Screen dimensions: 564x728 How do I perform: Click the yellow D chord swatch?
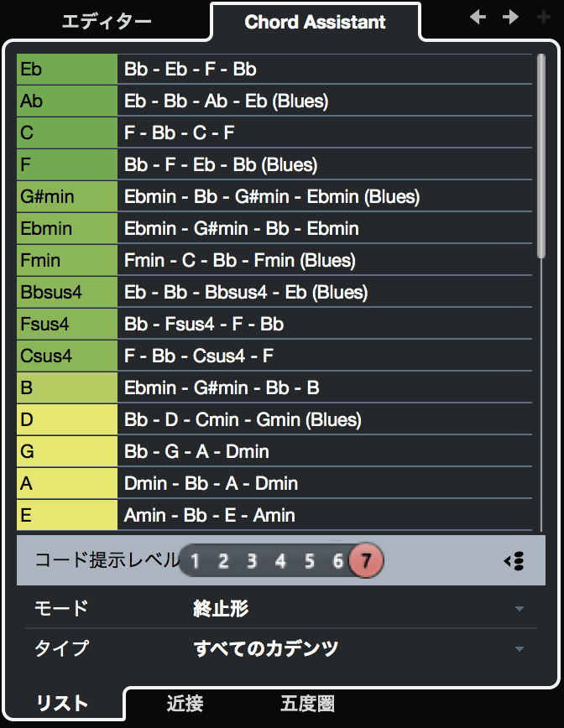pyautogui.click(x=67, y=419)
